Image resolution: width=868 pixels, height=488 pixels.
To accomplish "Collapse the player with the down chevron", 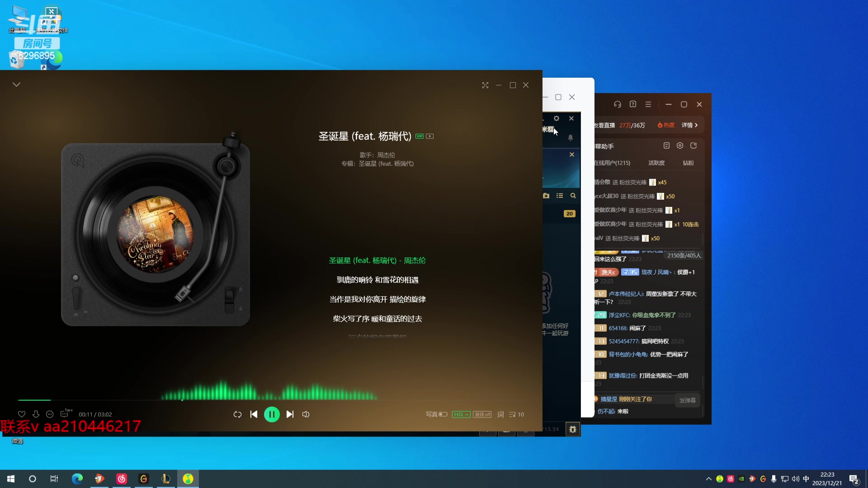I will pos(17,84).
